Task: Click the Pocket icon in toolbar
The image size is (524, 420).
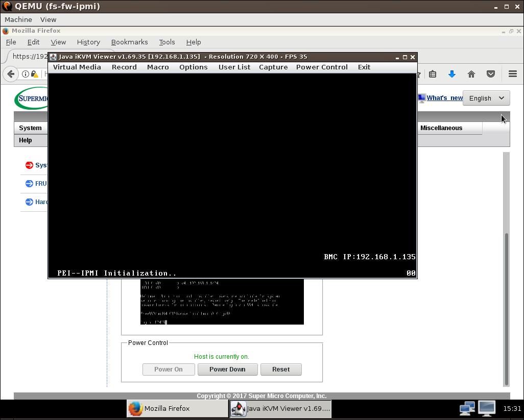Action: (x=491, y=74)
